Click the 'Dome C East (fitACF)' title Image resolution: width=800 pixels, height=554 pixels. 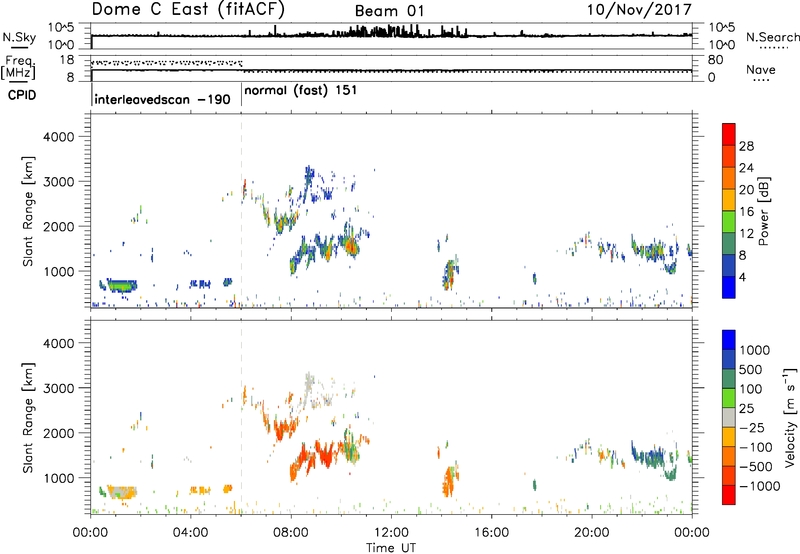click(188, 9)
